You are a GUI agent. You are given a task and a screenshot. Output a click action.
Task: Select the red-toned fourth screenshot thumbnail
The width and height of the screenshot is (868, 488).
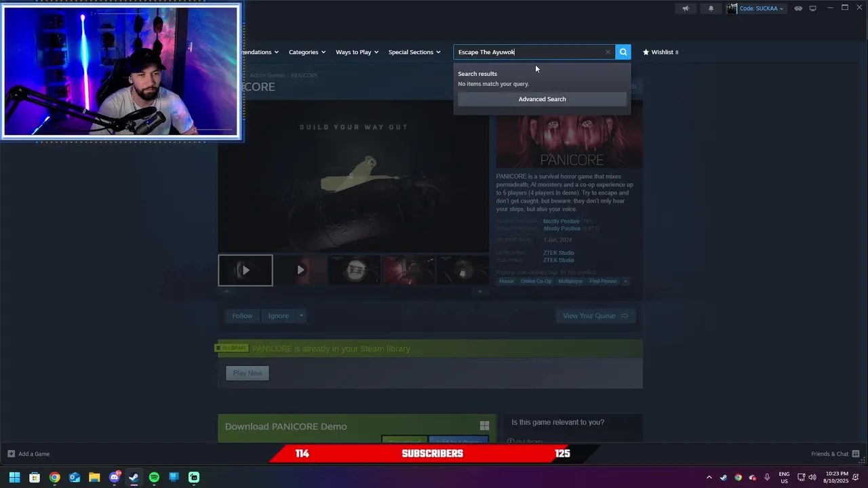click(x=409, y=270)
